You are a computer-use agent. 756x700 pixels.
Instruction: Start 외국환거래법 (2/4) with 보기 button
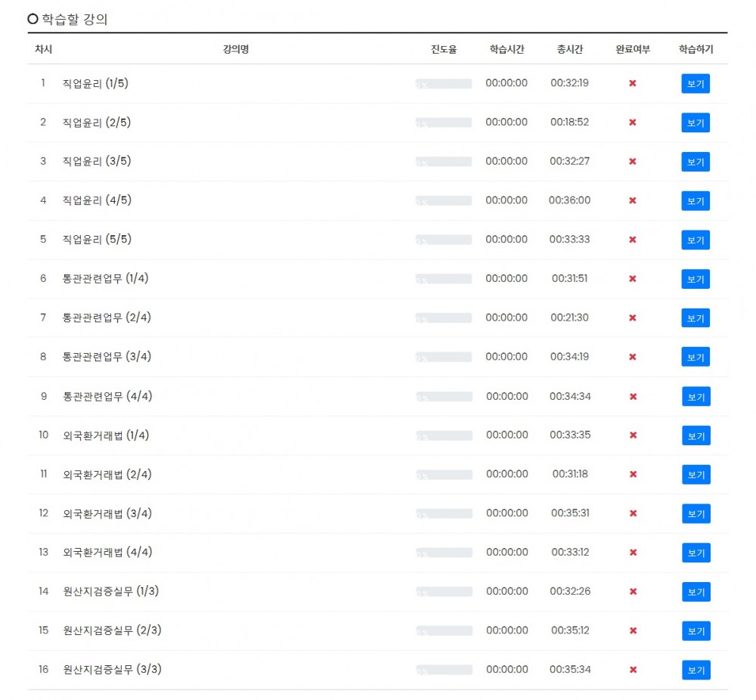pyautogui.click(x=696, y=475)
